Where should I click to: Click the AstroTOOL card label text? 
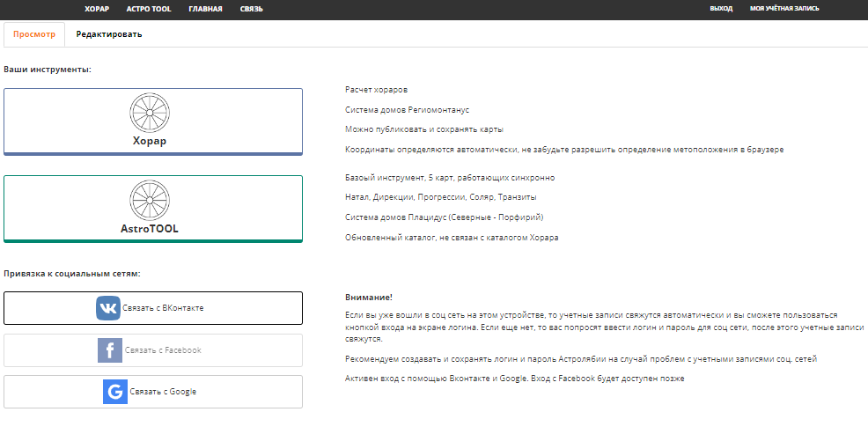point(150,228)
